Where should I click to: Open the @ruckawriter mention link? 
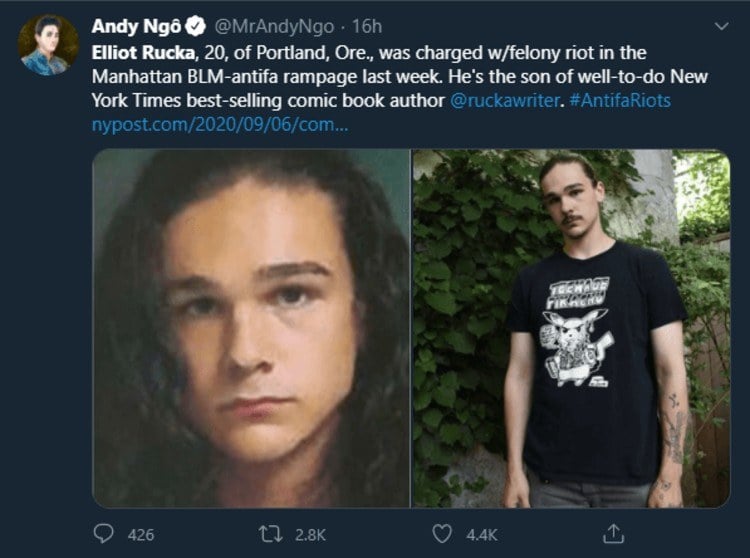pos(505,100)
